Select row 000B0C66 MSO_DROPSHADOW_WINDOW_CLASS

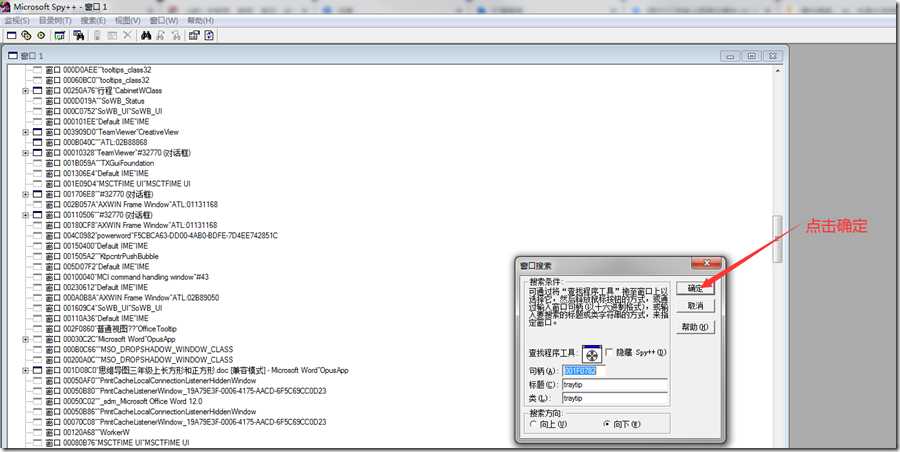click(x=139, y=349)
